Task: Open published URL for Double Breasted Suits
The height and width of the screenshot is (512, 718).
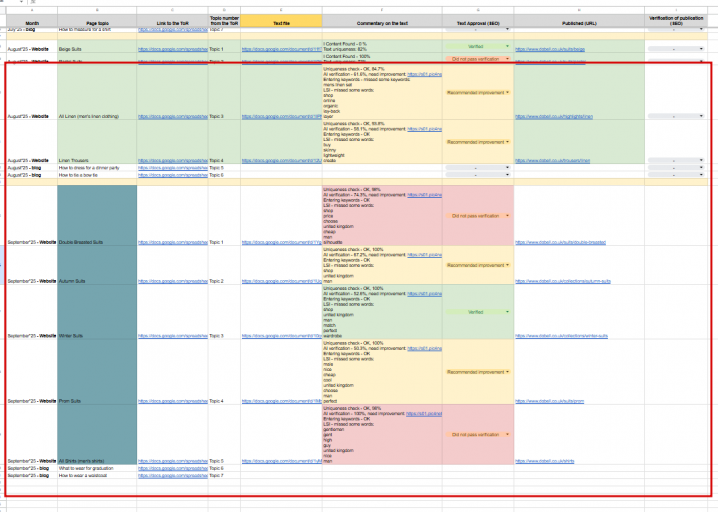Action: [x=560, y=242]
